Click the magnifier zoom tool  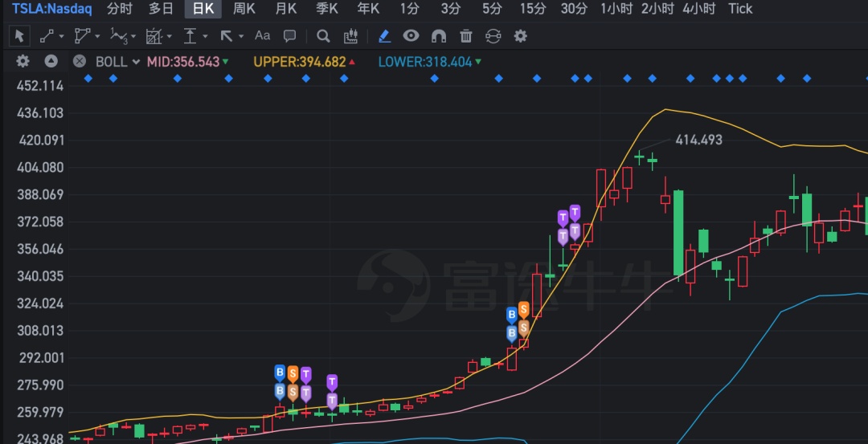[323, 36]
